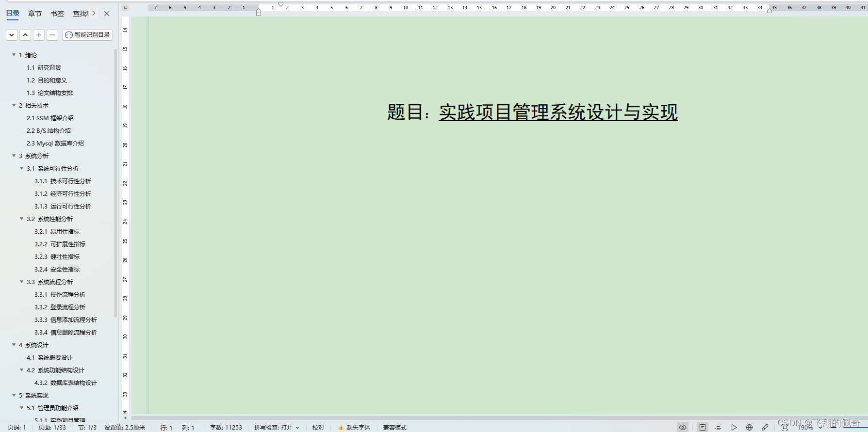Viewport: 868px width, 432px height.
Task: Jump to '2.2 B/S 结构介绍'
Action: (49, 131)
